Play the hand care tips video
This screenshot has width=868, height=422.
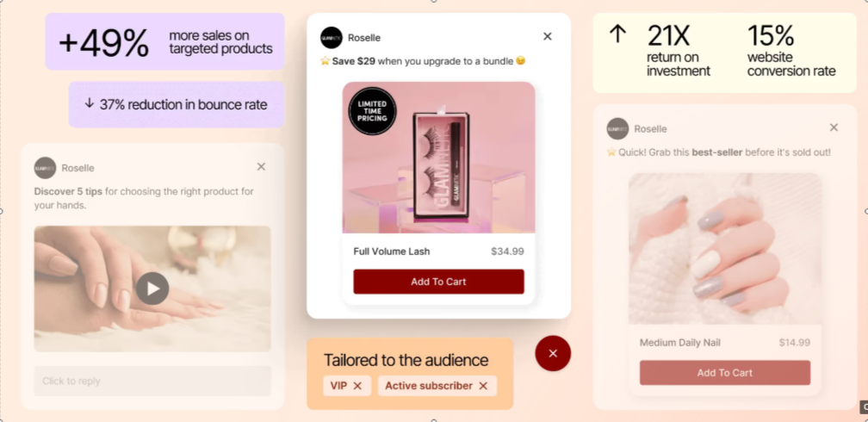click(x=152, y=289)
